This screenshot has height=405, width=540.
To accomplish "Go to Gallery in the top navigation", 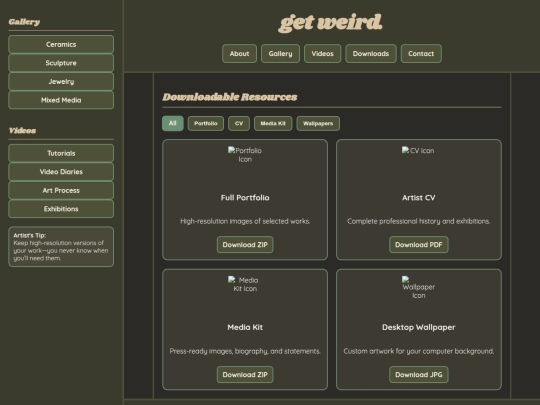I will [x=280, y=54].
